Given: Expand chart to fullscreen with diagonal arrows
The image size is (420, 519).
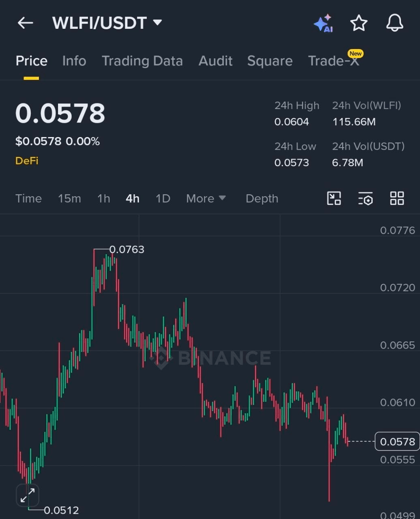Looking at the screenshot, I should point(28,495).
